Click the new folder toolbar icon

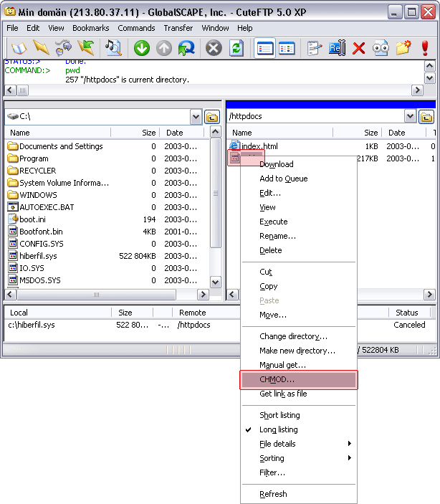[403, 48]
